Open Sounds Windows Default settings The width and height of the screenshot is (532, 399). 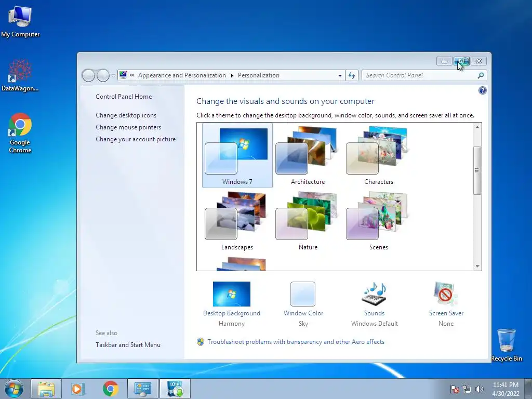pyautogui.click(x=374, y=304)
